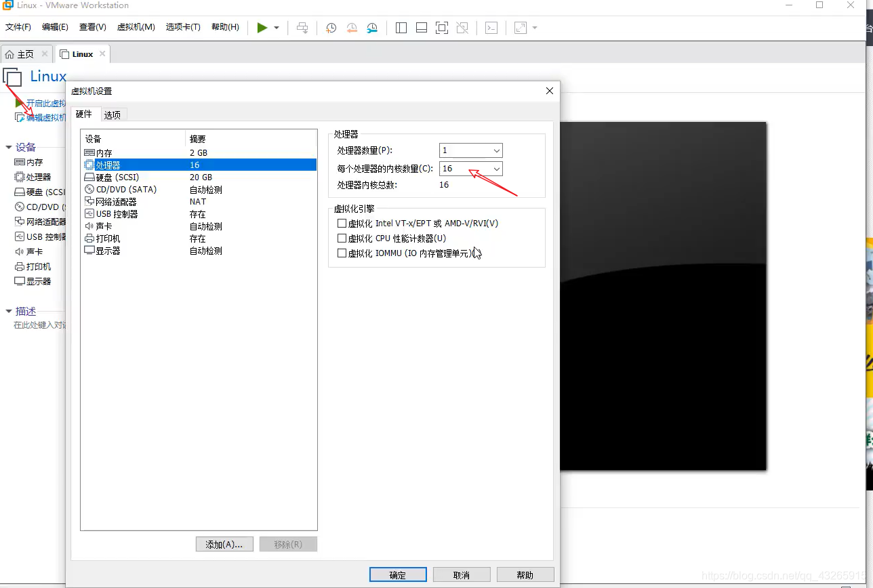This screenshot has width=873, height=588.
Task: Click the 帮助 button in dialog
Action: pos(525,574)
